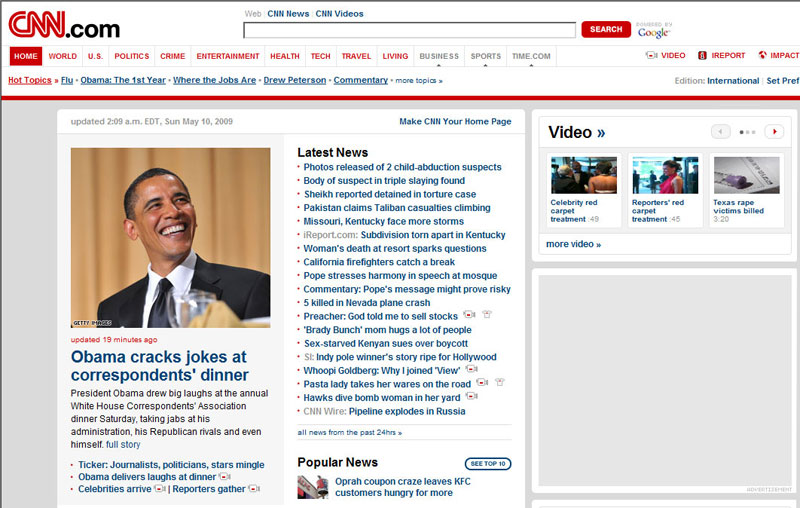
Task: Open the Politics tab
Action: pos(131,57)
